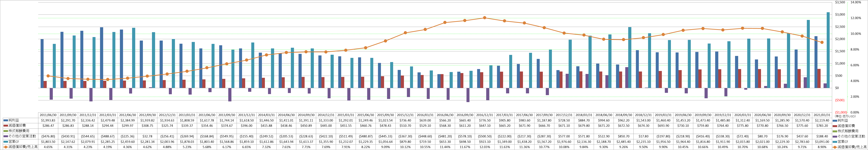The width and height of the screenshot is (868, 150).
Task: Click the ratio cell 4.65%
Action: click(48, 147)
